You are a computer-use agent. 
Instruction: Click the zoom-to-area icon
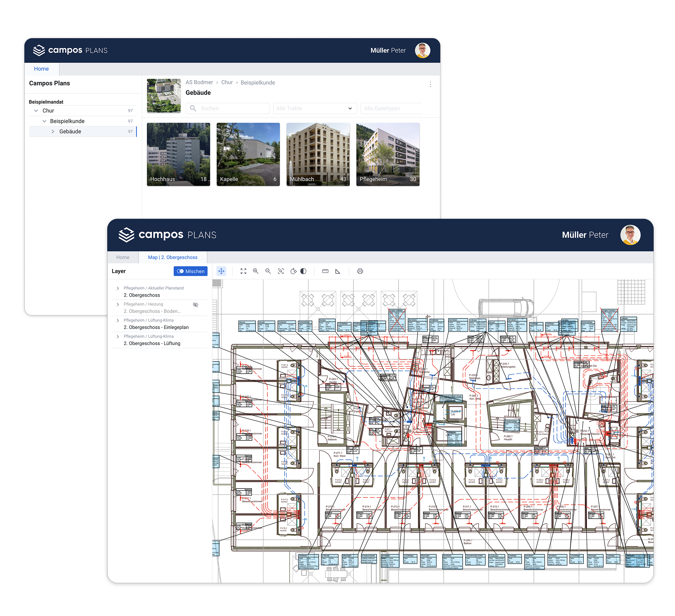pyautogui.click(x=281, y=271)
